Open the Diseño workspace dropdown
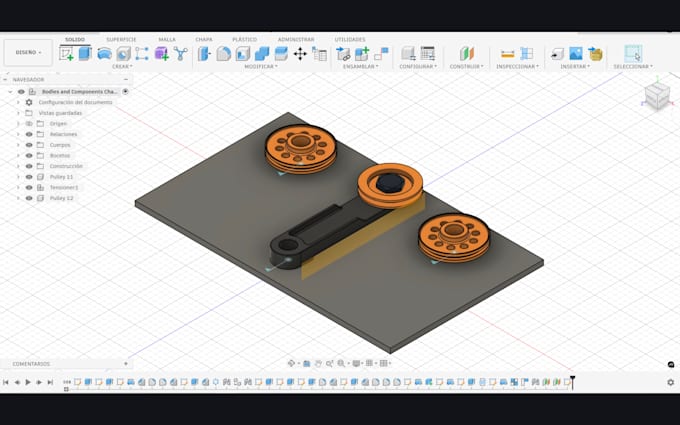 (x=28, y=52)
